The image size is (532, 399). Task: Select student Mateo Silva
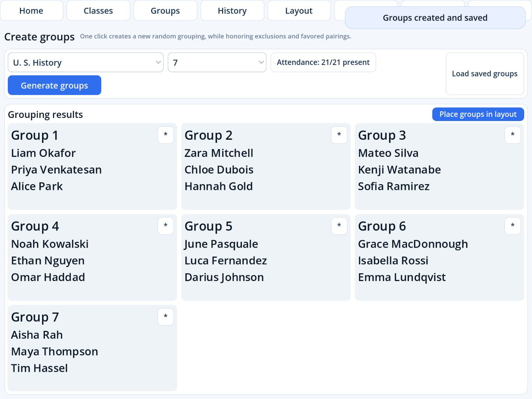(388, 153)
